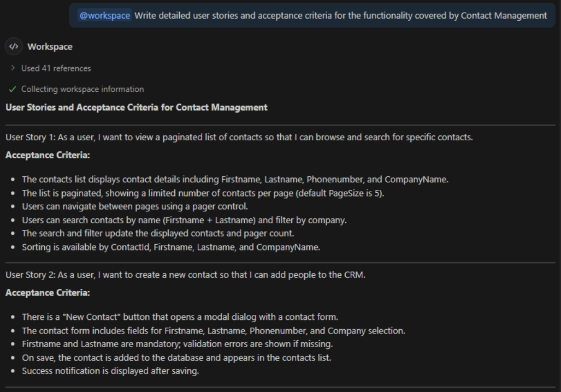Screen dimensions: 561x392
Task: Click the bullet about the "New Contact" button
Action: tap(187, 317)
